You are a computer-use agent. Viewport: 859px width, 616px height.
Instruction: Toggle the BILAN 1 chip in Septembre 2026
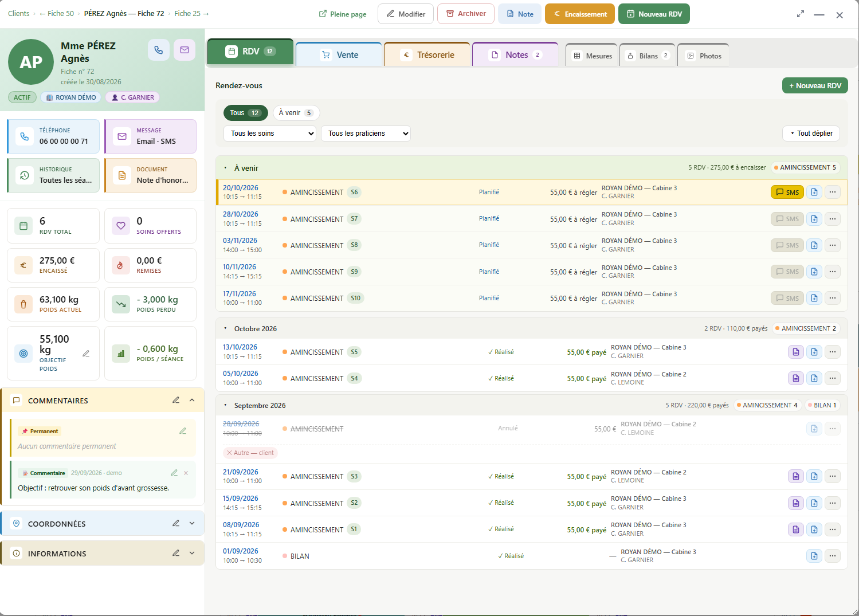pos(822,405)
